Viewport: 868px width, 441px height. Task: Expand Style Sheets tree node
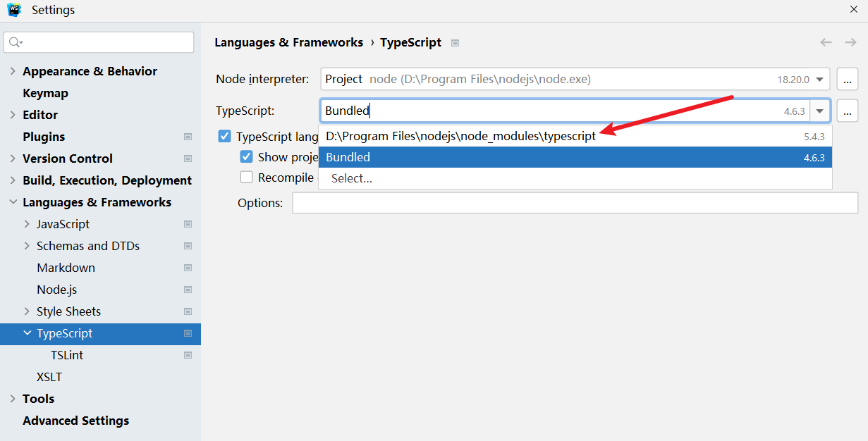(x=27, y=311)
